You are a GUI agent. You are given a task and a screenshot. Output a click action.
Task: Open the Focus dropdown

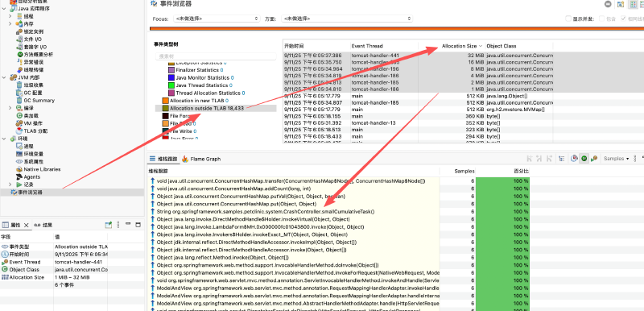coord(217,19)
